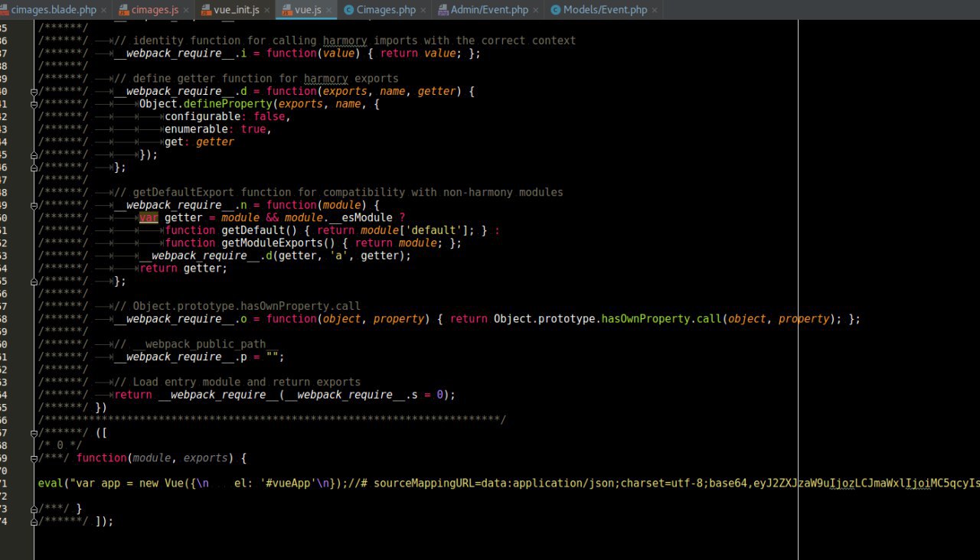Screen dimensions: 980x560
Task: Collapse the module array fold at ([
Action: pos(34,432)
